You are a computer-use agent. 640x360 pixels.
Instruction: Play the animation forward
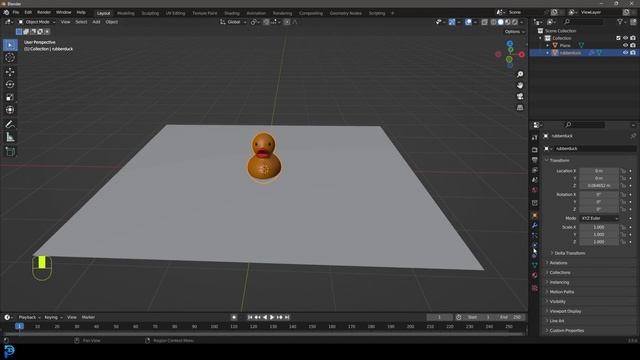tap(272, 317)
